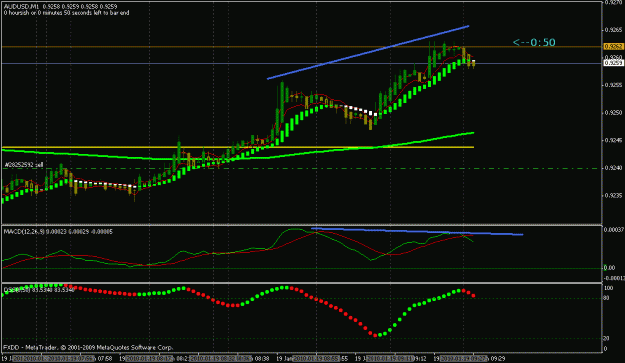Click the 09:29 time axis label
The height and width of the screenshot is (363, 625).
(x=497, y=359)
